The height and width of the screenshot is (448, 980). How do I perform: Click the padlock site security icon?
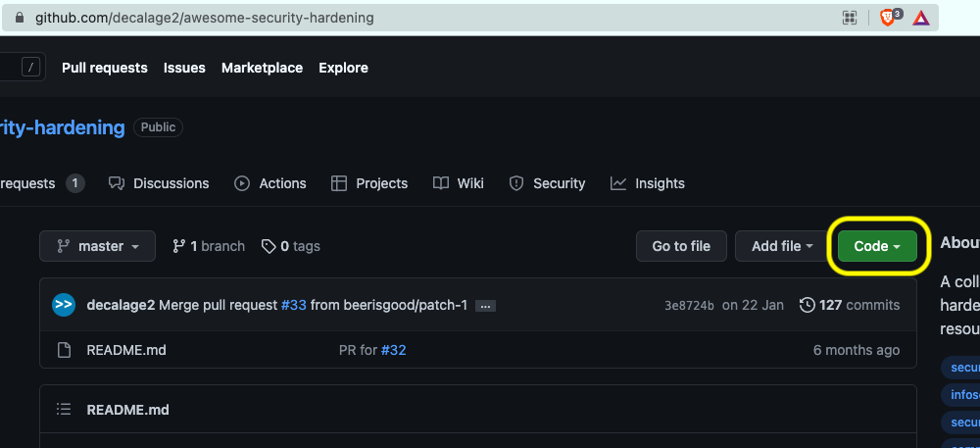click(20, 18)
